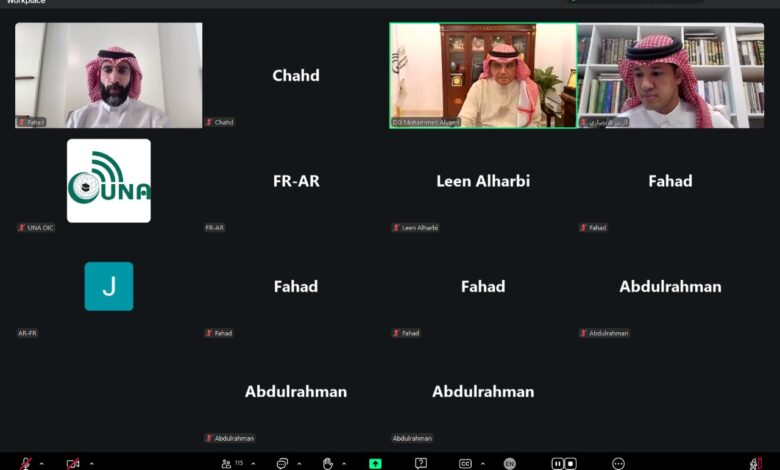Unmute the microphone in the toolbar

click(26, 464)
